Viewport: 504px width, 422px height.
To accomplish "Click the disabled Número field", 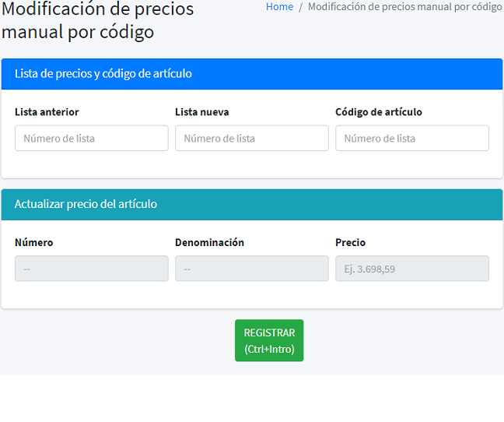I will coord(92,269).
